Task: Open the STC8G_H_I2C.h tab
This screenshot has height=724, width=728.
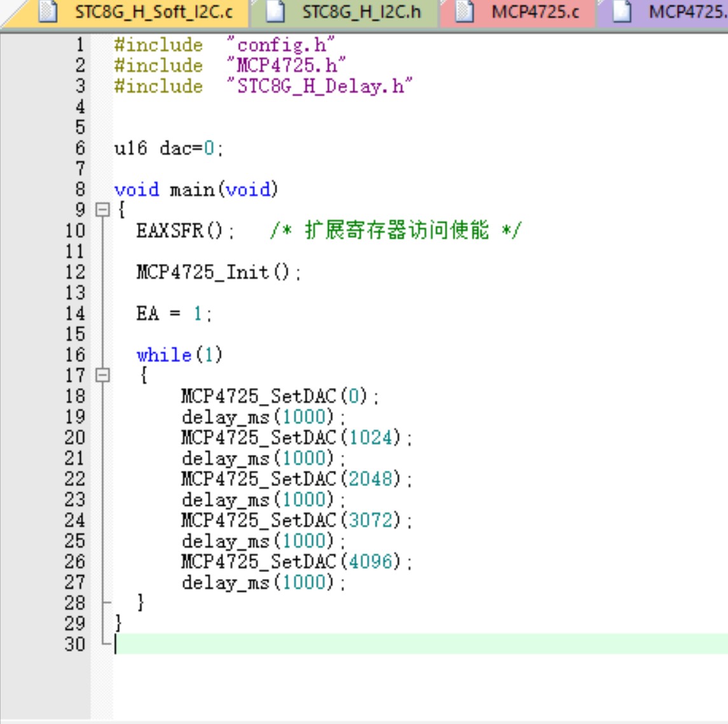Action: (346, 13)
